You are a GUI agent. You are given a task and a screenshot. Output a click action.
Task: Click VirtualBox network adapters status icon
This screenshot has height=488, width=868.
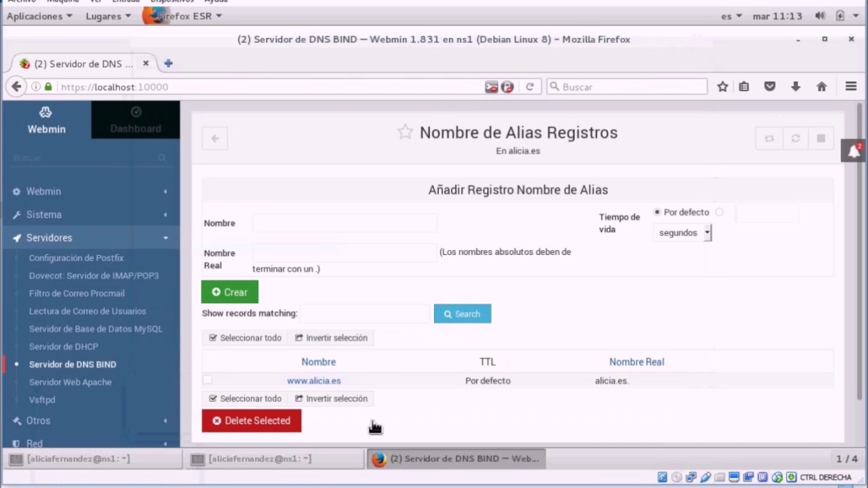691,477
